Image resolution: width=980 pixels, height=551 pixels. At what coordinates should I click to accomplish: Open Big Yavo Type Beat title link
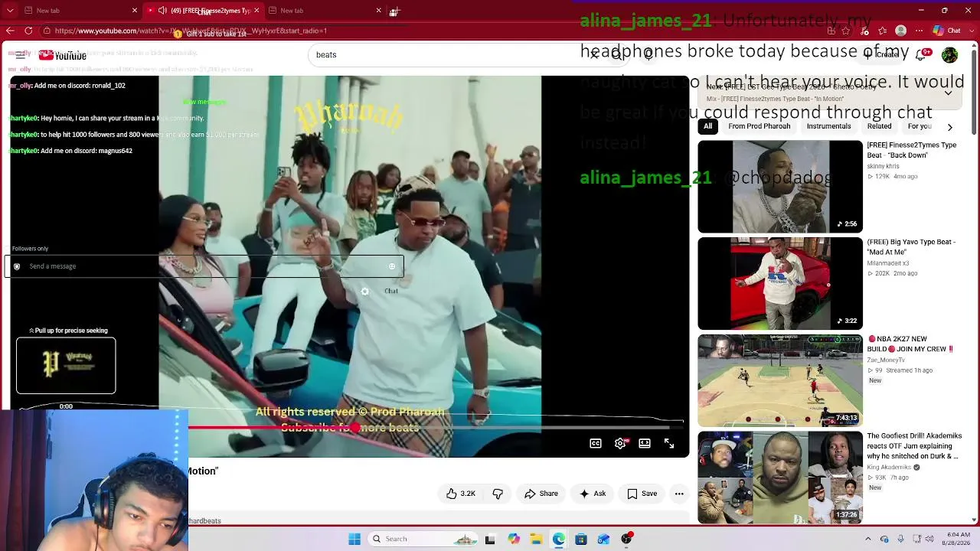[911, 246]
